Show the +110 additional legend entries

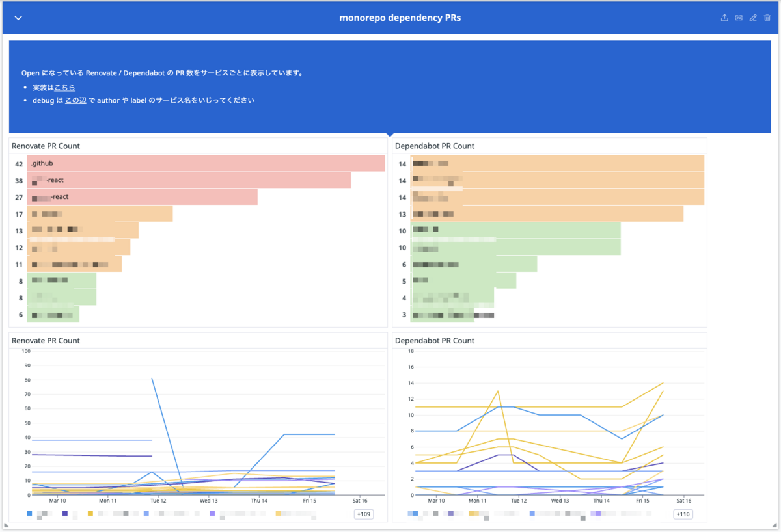(x=683, y=514)
